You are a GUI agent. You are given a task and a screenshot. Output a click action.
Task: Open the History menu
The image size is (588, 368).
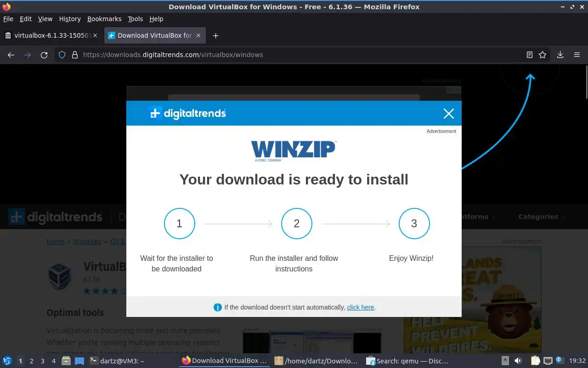click(x=70, y=19)
